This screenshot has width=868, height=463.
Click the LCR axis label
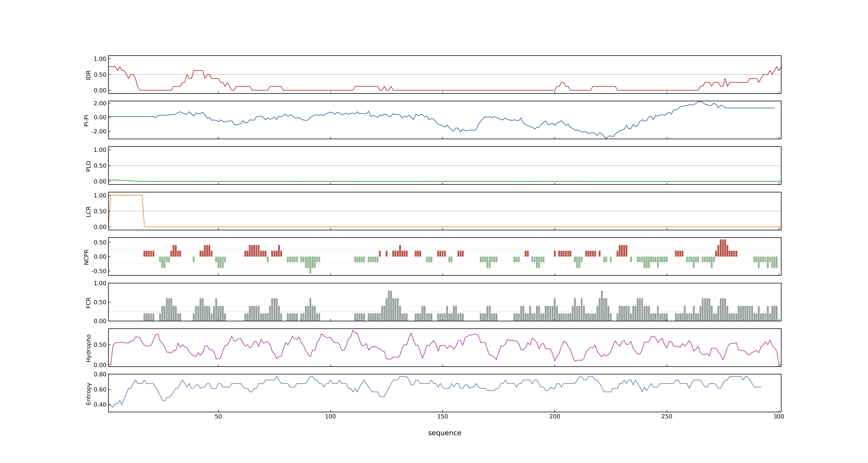pos(88,211)
